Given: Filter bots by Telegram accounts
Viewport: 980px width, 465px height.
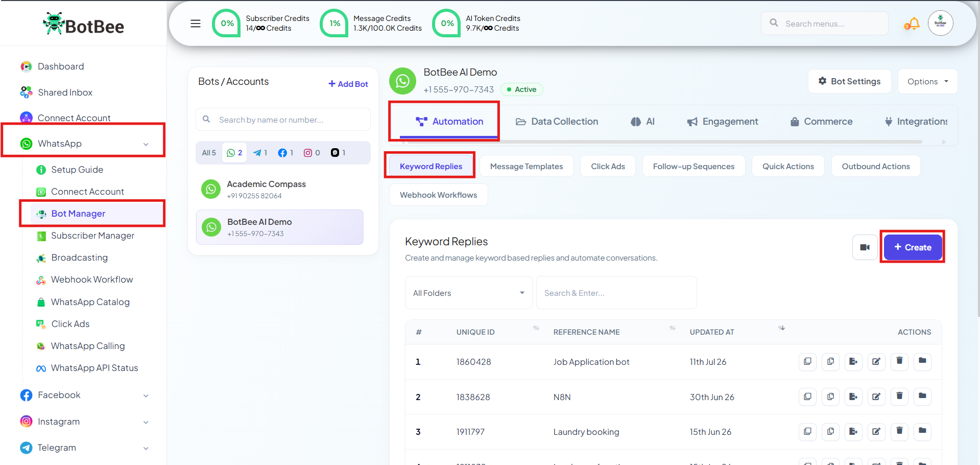Looking at the screenshot, I should click(260, 153).
